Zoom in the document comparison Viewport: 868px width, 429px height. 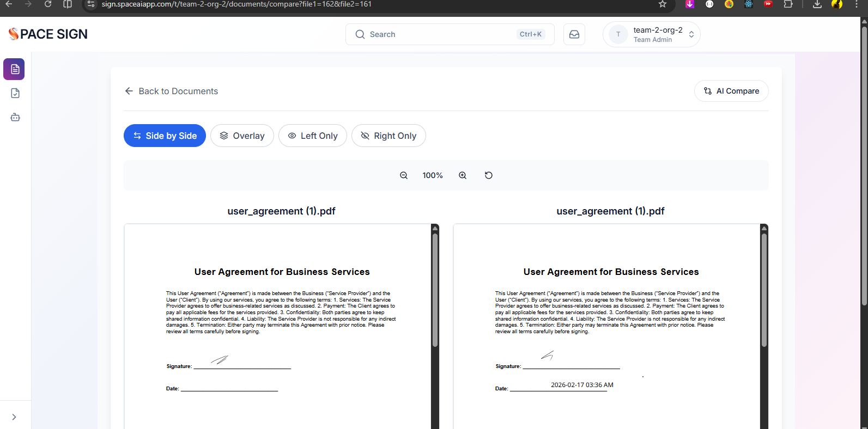pyautogui.click(x=463, y=175)
